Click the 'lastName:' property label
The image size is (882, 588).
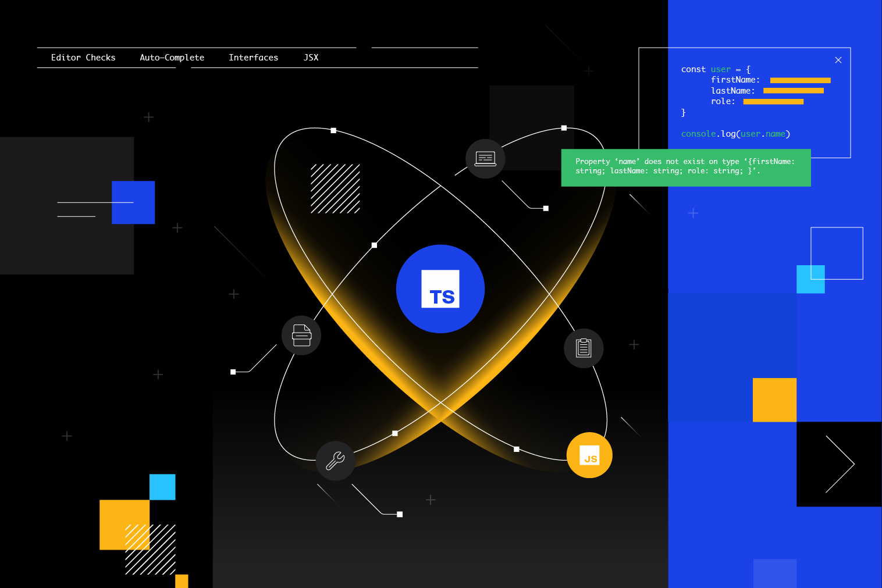point(733,91)
